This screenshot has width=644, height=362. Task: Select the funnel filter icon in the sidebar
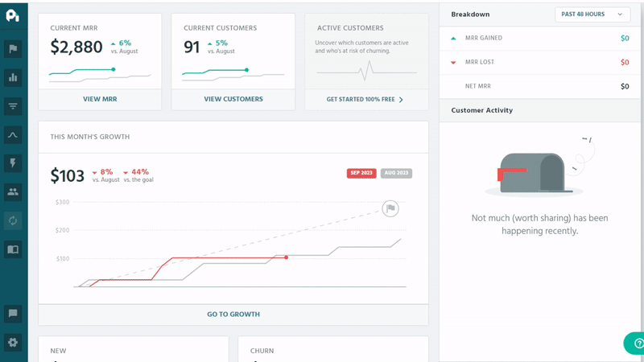coord(13,106)
